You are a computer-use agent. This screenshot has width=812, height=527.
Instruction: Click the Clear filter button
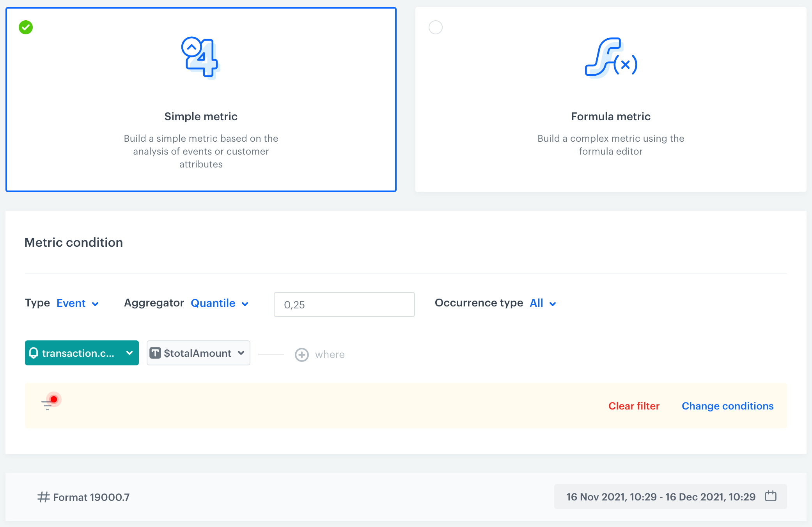click(x=634, y=406)
